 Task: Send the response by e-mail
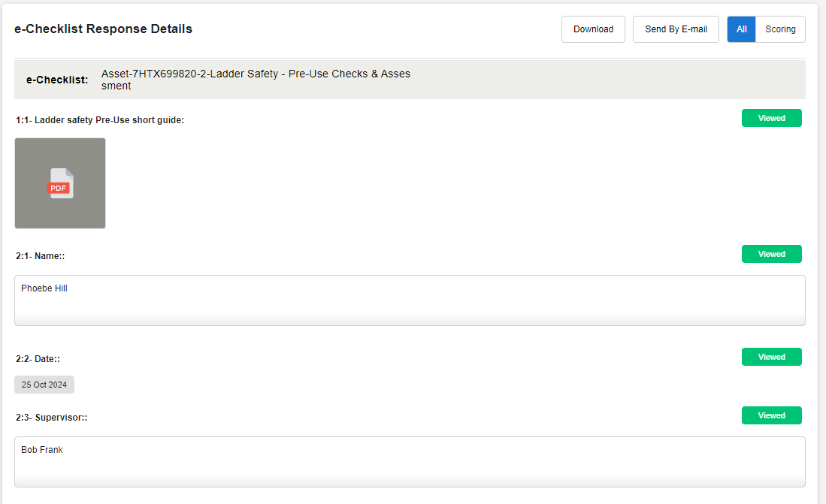click(x=676, y=29)
